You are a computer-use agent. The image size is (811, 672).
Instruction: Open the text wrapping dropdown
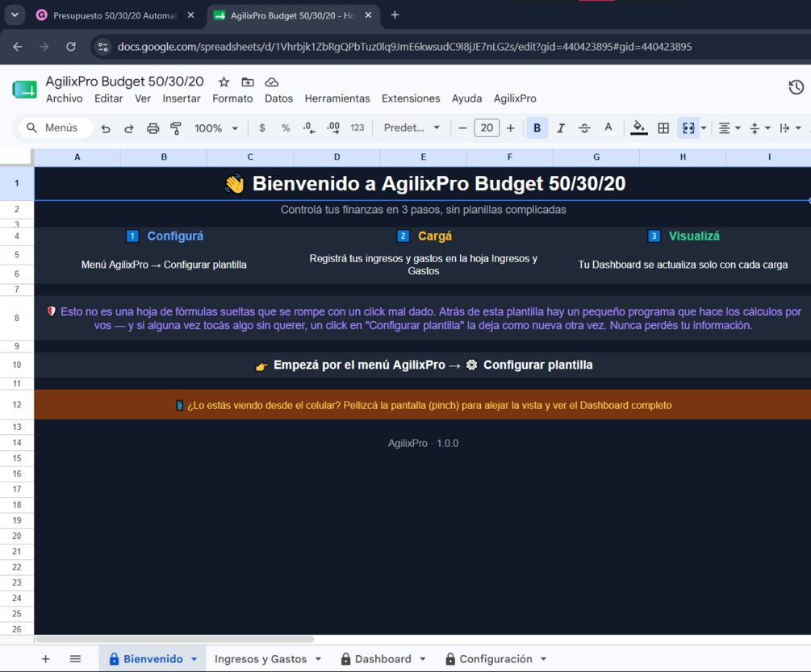click(x=790, y=127)
